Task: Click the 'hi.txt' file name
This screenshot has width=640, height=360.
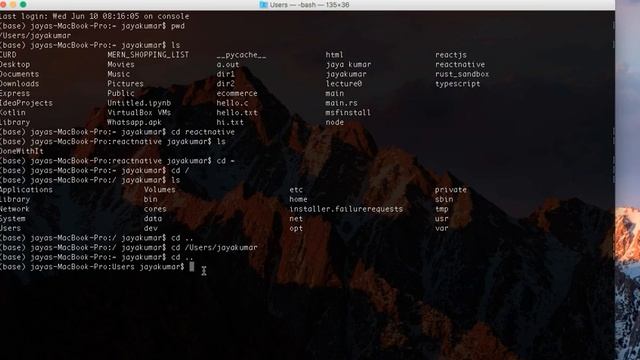Action: (x=230, y=122)
